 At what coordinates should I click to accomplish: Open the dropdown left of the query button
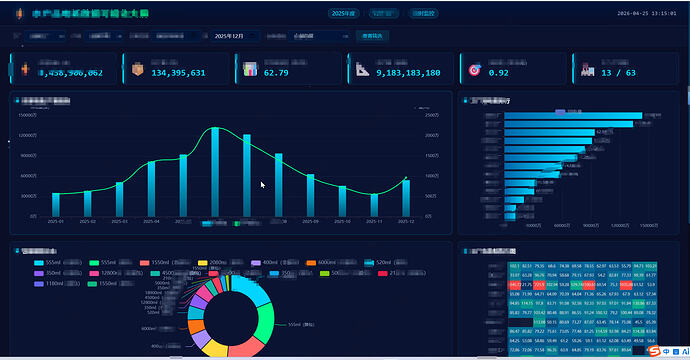click(x=320, y=36)
